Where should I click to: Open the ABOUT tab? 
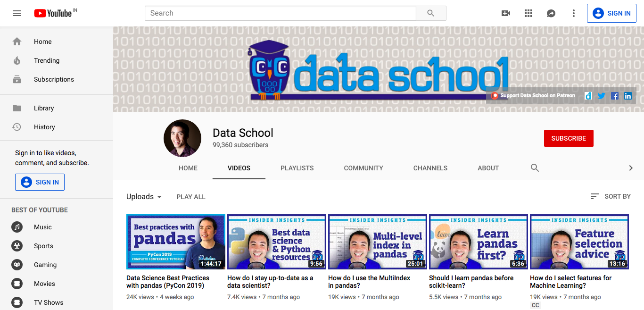pos(488,168)
